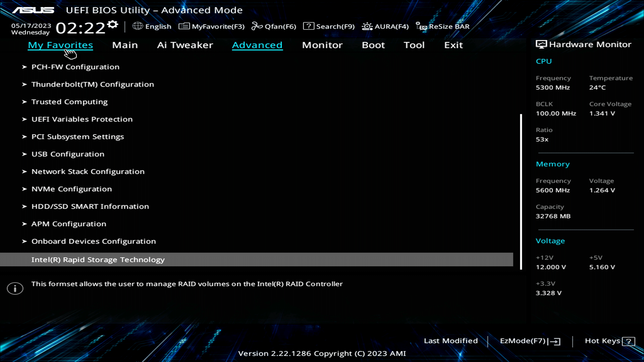
Task: Open AURA lighting settings
Action: pos(367,26)
